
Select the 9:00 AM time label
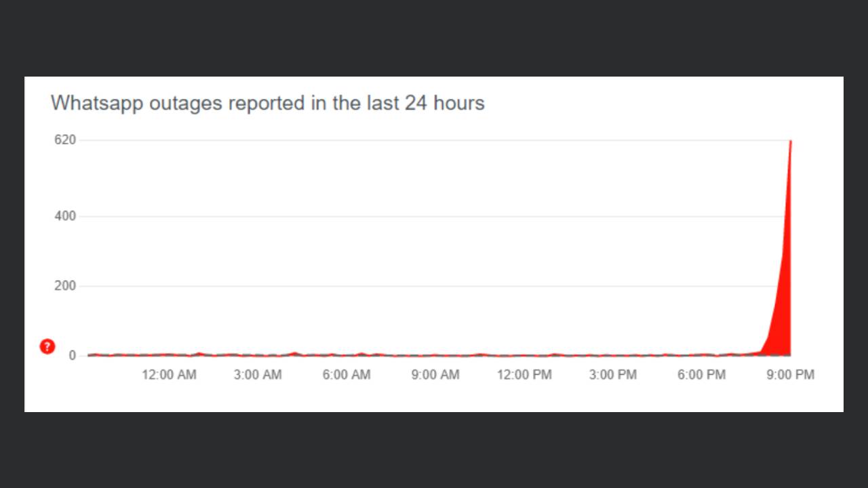coord(435,375)
